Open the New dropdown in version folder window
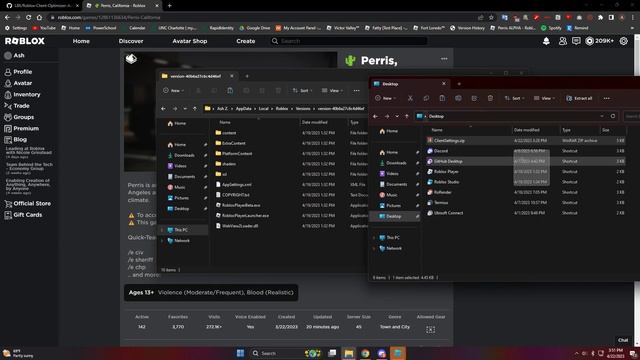The image size is (640, 360). point(173,90)
